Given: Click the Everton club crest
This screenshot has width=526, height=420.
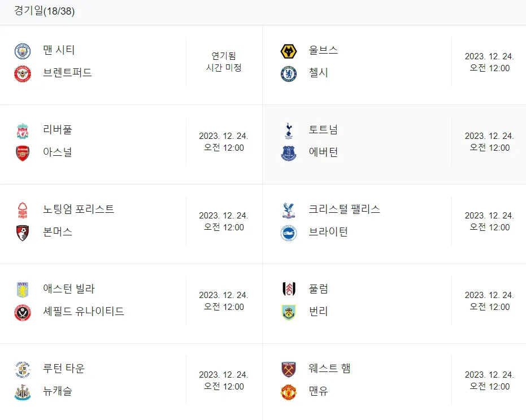Looking at the screenshot, I should 289,154.
